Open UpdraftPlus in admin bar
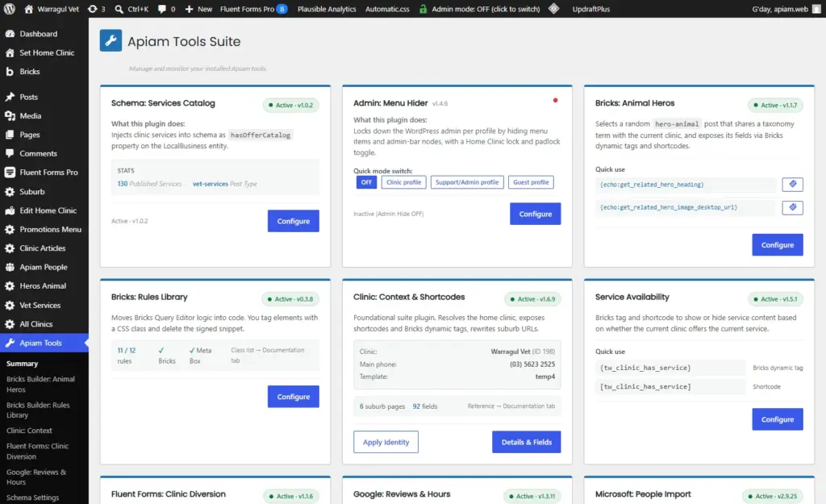 click(x=591, y=9)
